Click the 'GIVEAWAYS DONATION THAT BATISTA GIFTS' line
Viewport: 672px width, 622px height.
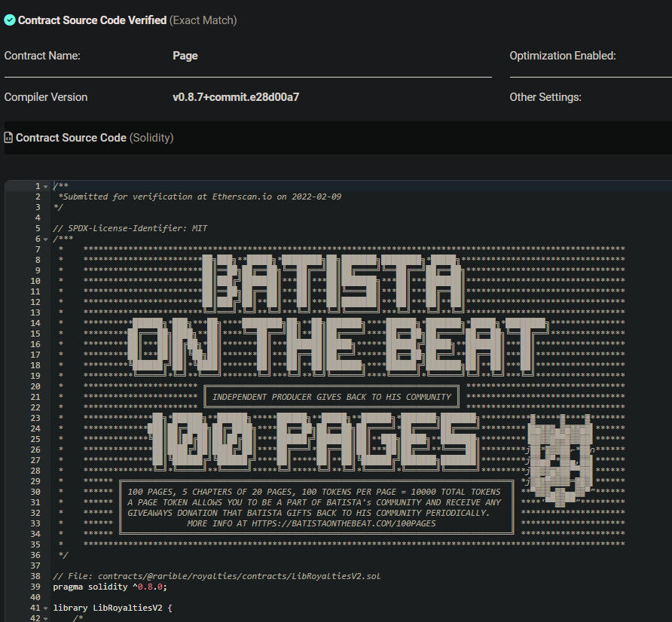coord(309,513)
